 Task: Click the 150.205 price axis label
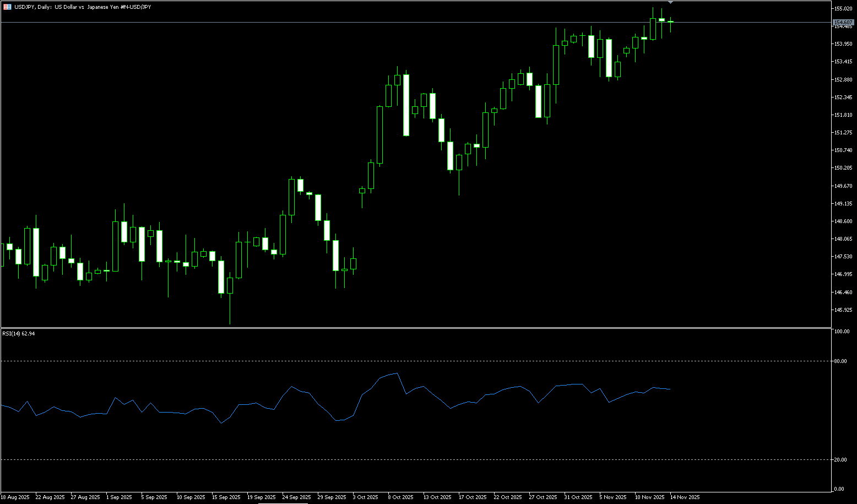coord(844,168)
